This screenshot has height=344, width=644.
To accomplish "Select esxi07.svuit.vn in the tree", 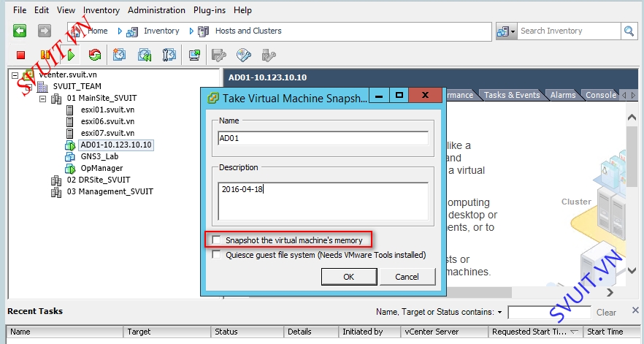I will click(107, 133).
